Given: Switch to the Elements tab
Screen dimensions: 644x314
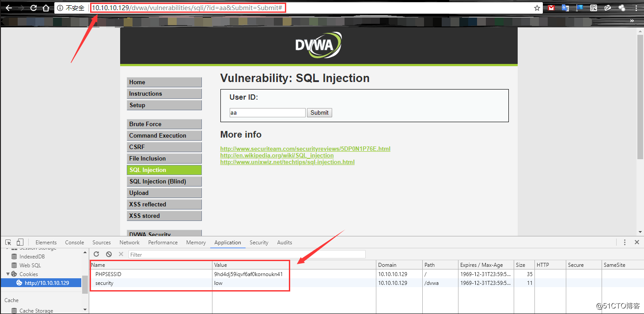Looking at the screenshot, I should pyautogui.click(x=46, y=242).
